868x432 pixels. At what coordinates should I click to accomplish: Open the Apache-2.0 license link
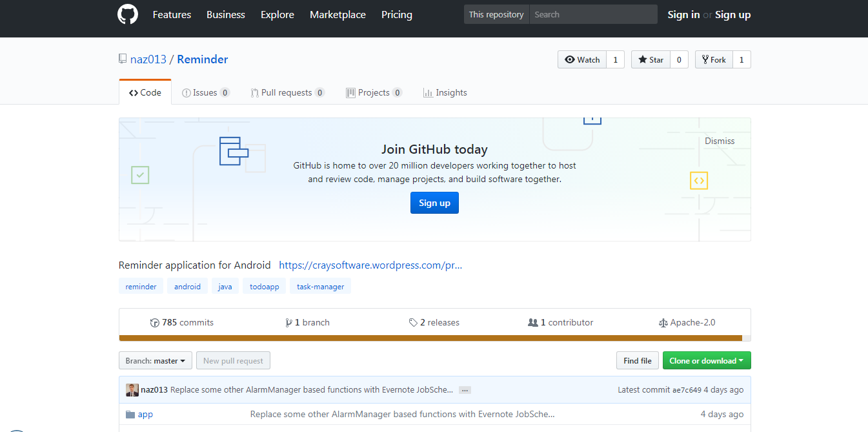tap(687, 322)
